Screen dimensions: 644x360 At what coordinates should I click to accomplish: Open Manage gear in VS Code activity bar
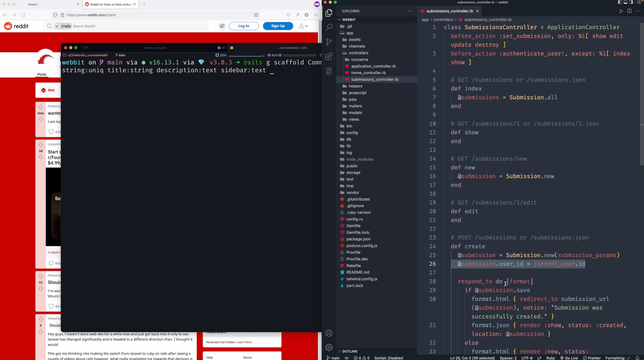(x=329, y=347)
